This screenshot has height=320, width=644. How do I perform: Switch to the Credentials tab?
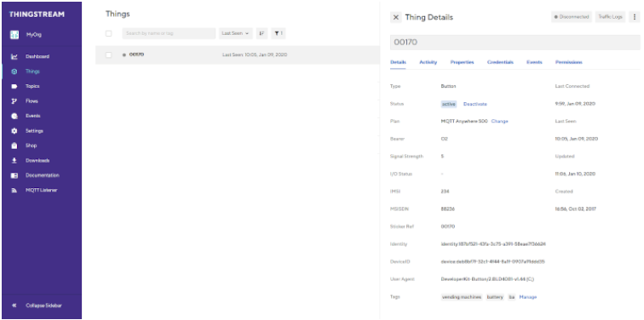click(500, 62)
